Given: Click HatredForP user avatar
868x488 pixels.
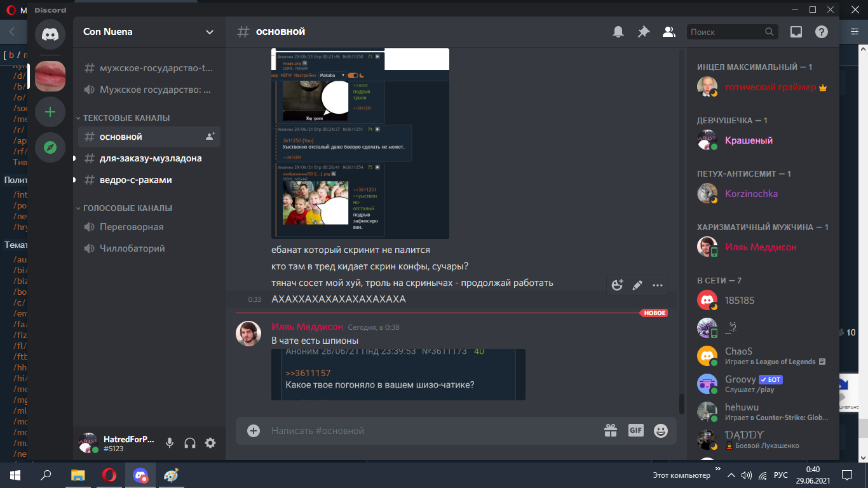Looking at the screenshot, I should [x=88, y=443].
